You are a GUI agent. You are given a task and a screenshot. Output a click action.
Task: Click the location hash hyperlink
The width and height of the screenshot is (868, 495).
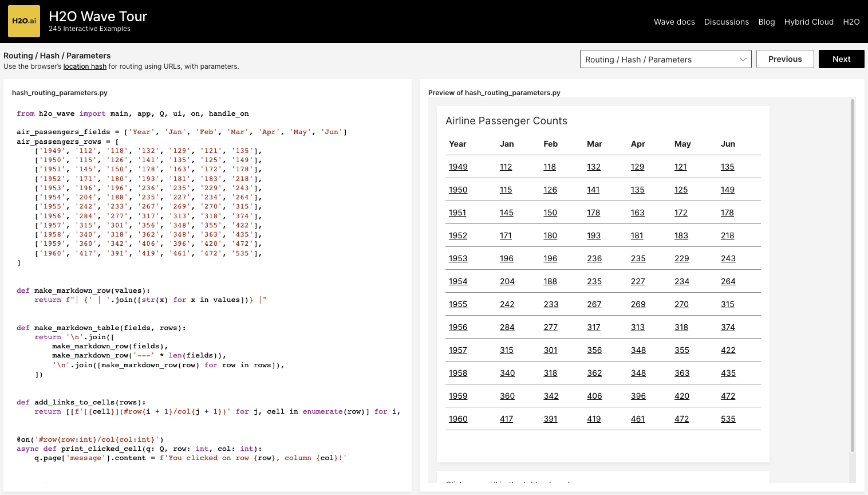click(85, 66)
